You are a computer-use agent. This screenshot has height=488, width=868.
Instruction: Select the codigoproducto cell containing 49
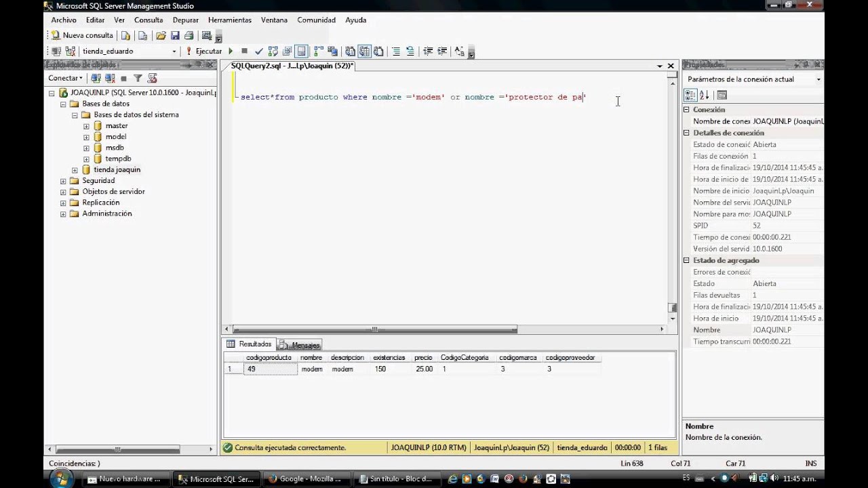pos(271,369)
